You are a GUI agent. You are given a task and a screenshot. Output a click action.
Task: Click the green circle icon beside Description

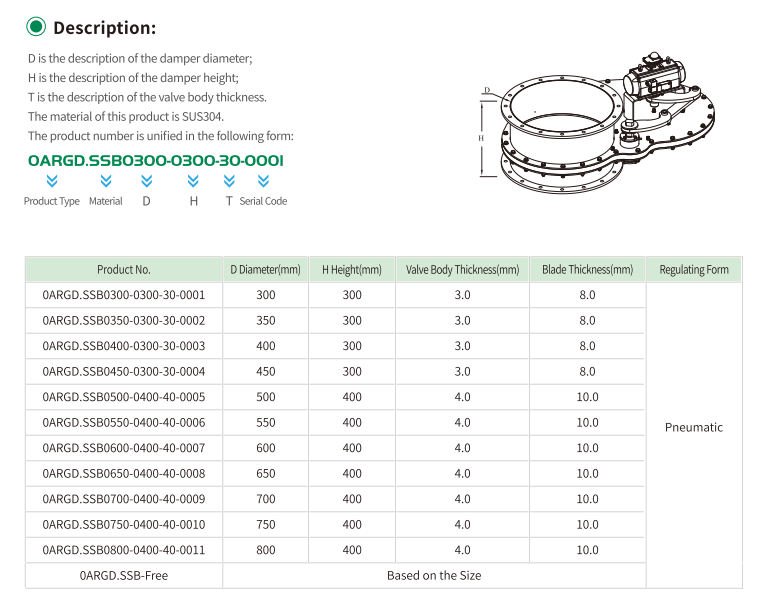37,27
